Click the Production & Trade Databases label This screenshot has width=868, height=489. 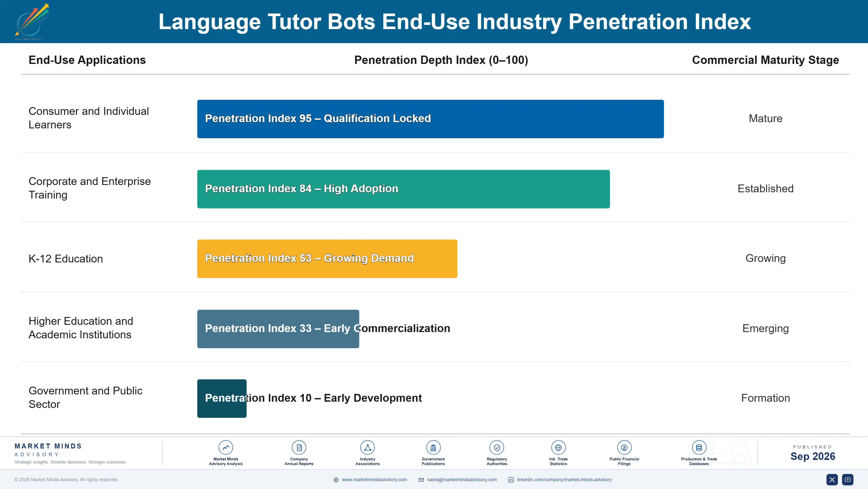coord(699,461)
